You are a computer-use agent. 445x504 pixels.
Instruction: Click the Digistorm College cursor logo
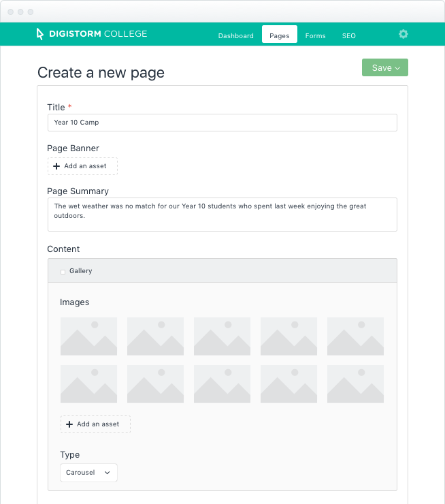coord(40,34)
